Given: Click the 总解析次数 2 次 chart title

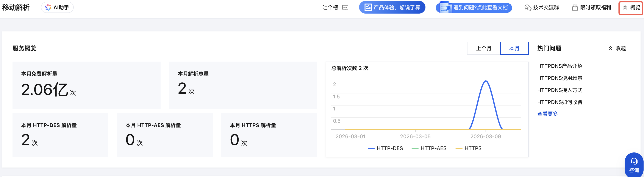Looking at the screenshot, I should [350, 68].
